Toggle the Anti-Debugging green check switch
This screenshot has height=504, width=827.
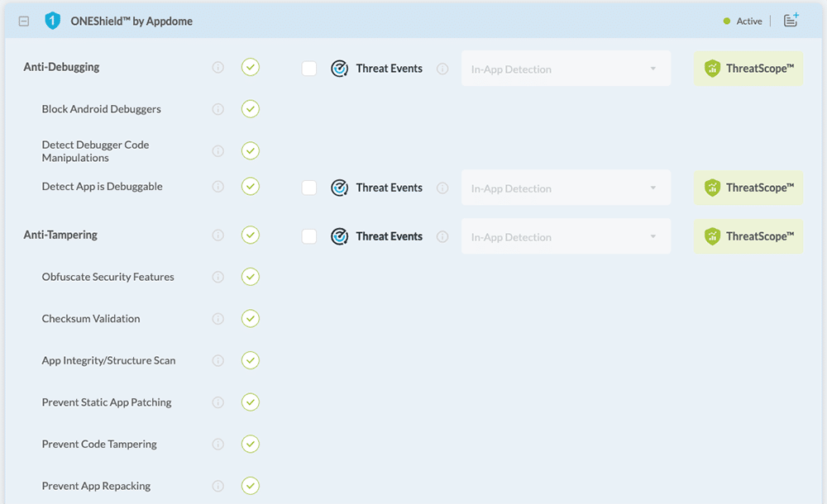(251, 68)
